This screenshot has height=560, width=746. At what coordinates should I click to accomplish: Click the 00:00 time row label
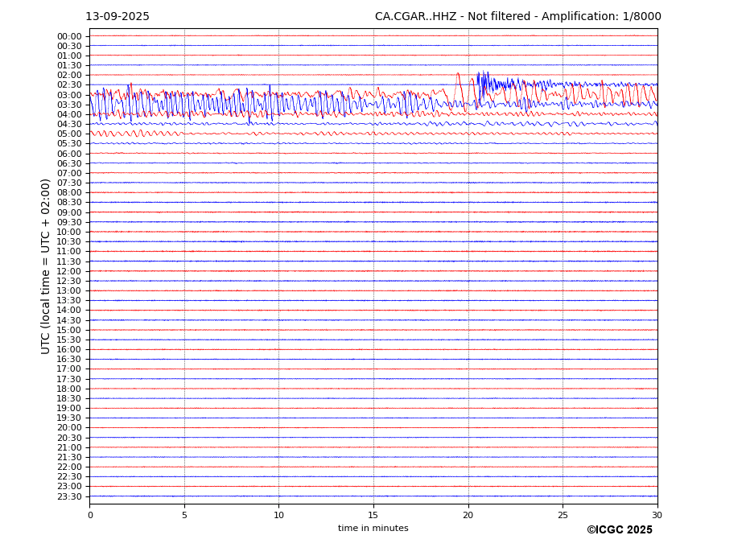tap(69, 37)
